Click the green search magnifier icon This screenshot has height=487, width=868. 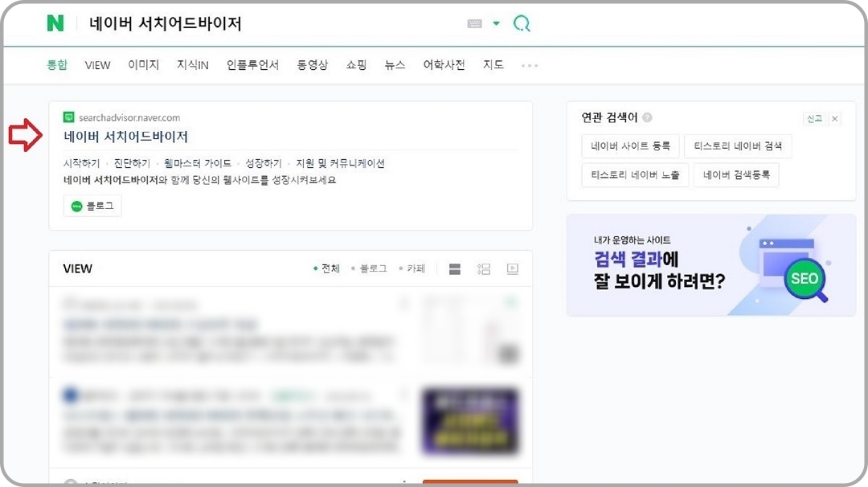522,24
